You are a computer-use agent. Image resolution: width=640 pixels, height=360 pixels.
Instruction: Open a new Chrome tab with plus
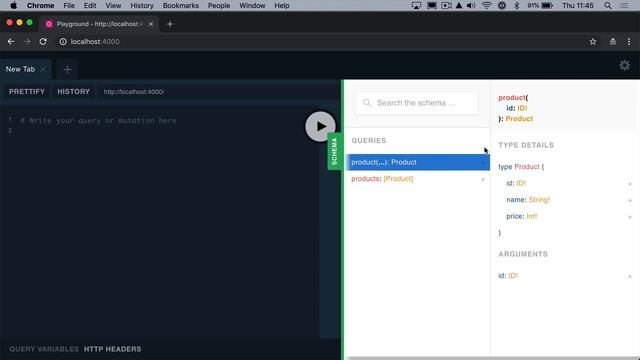point(170,24)
